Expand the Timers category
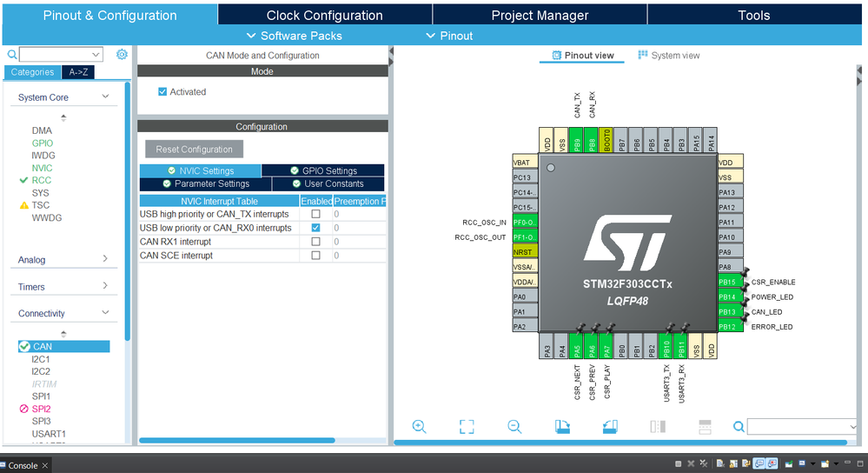868x473 pixels. pyautogui.click(x=105, y=286)
